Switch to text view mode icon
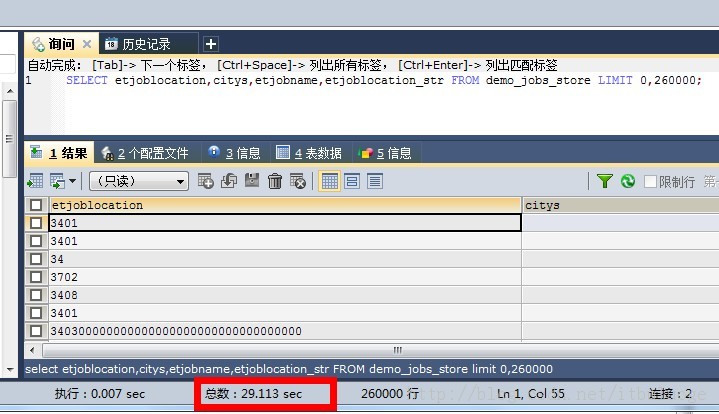The width and height of the screenshot is (719, 414). coord(375,181)
